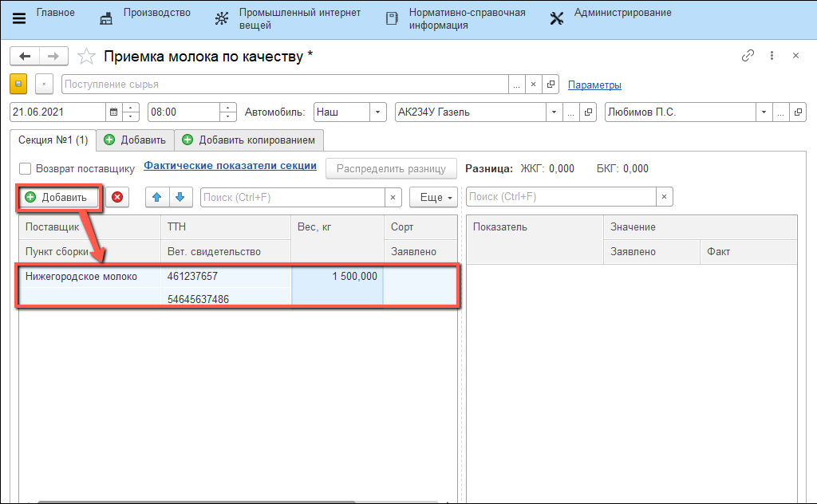The width and height of the screenshot is (817, 504).
Task: Open the Еще dropdown menu
Action: pyautogui.click(x=433, y=197)
